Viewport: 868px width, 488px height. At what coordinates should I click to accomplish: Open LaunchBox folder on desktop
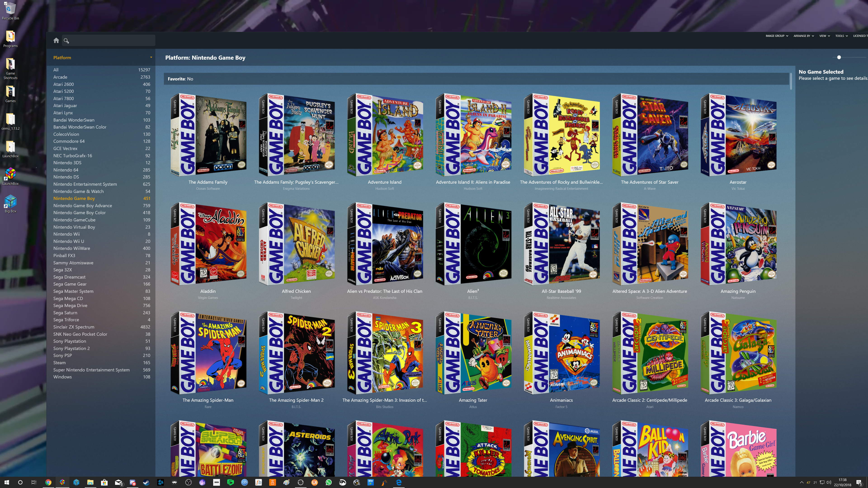pos(10,149)
